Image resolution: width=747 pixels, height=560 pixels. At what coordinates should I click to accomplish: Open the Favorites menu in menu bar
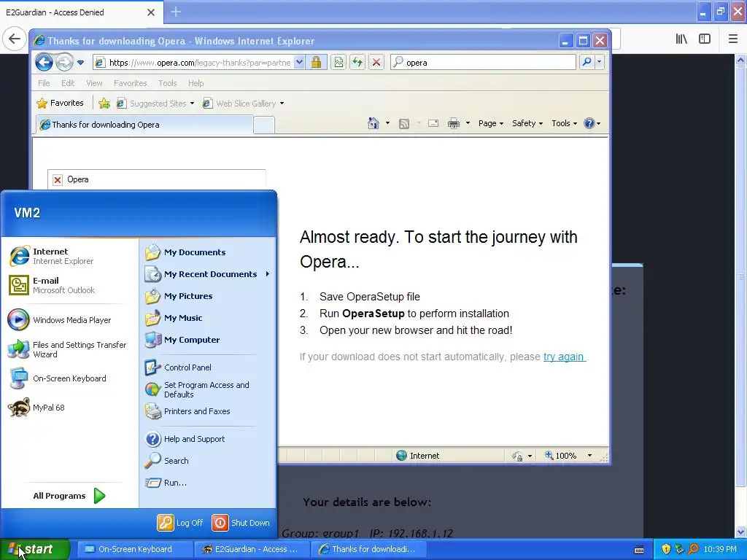point(130,83)
